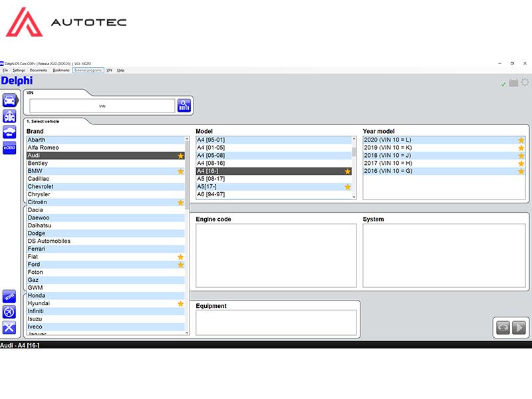Toggle the star on year 2020
The height and width of the screenshot is (399, 532).
(x=521, y=140)
